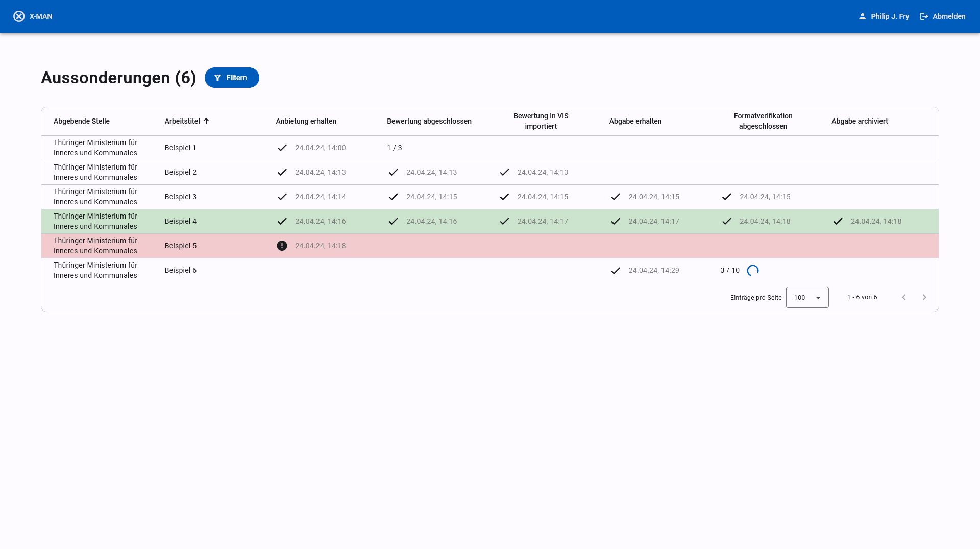Click the checkmark for Beispiel 3 Abgabe erhalten
This screenshot has width=980, height=549.
pyautogui.click(x=616, y=197)
